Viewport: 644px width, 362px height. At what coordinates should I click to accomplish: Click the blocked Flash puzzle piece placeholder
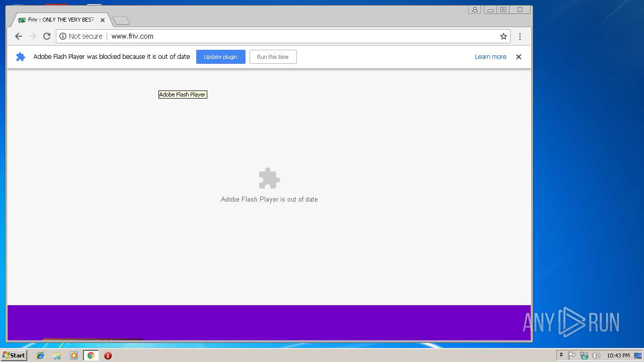pos(269,178)
